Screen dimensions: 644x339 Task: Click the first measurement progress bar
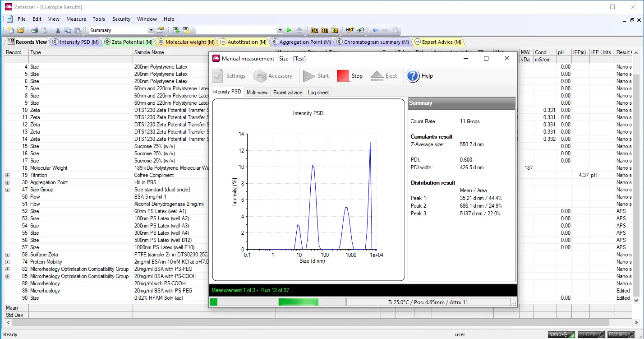[x=243, y=302]
